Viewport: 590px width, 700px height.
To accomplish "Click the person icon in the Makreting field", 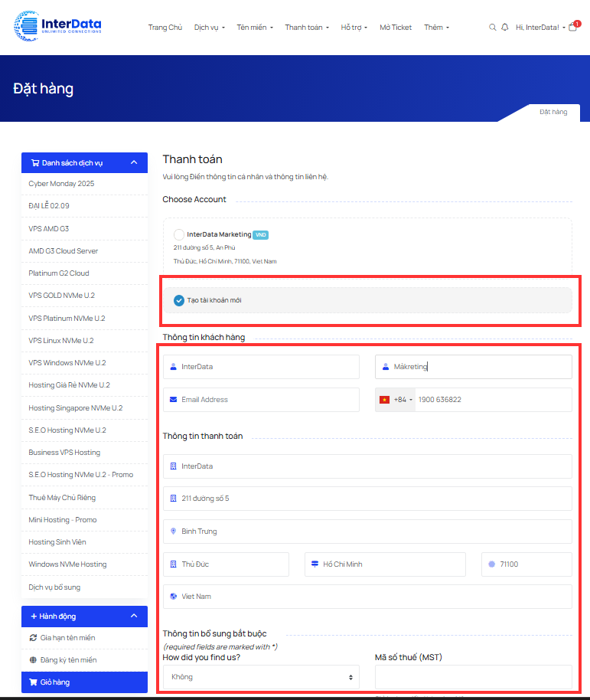I will 386,367.
